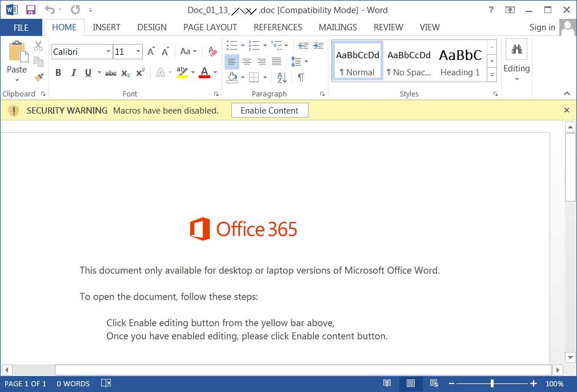The width and height of the screenshot is (577, 392).
Task: Switch to the MAILINGS tab
Action: (x=338, y=27)
